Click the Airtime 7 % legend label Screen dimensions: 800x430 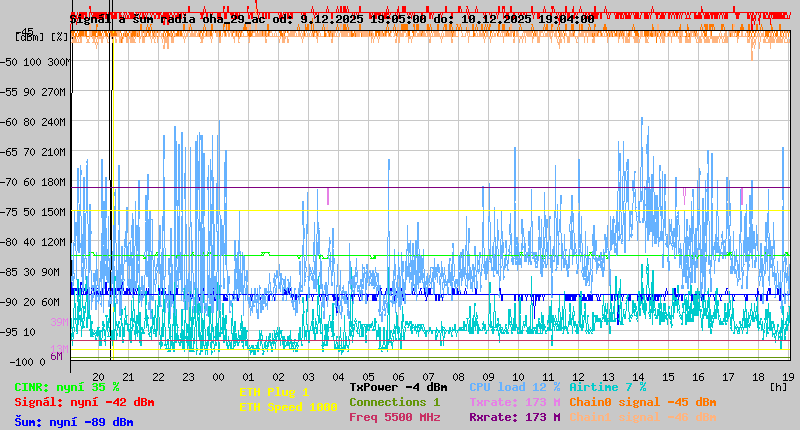tap(607, 387)
